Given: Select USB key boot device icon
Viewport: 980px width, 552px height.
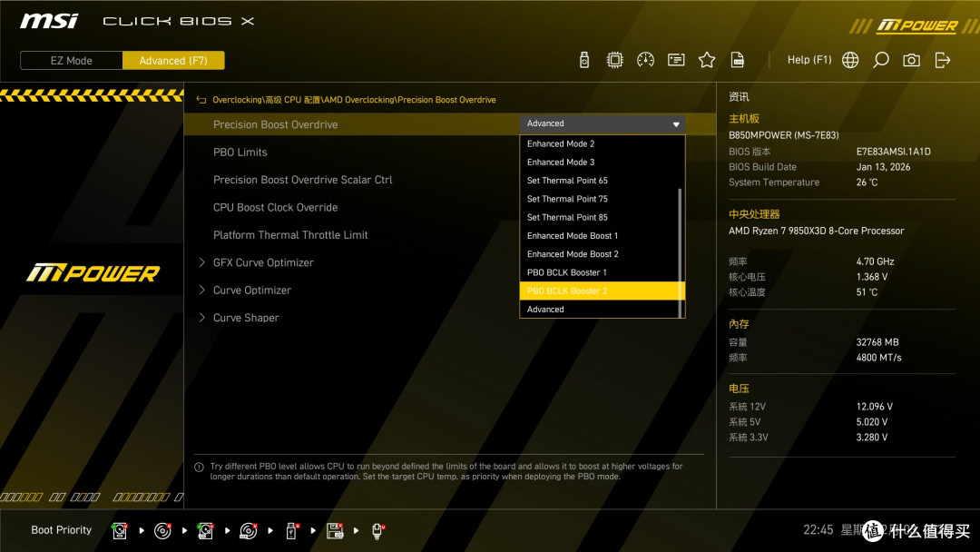Looking at the screenshot, I should [291, 531].
